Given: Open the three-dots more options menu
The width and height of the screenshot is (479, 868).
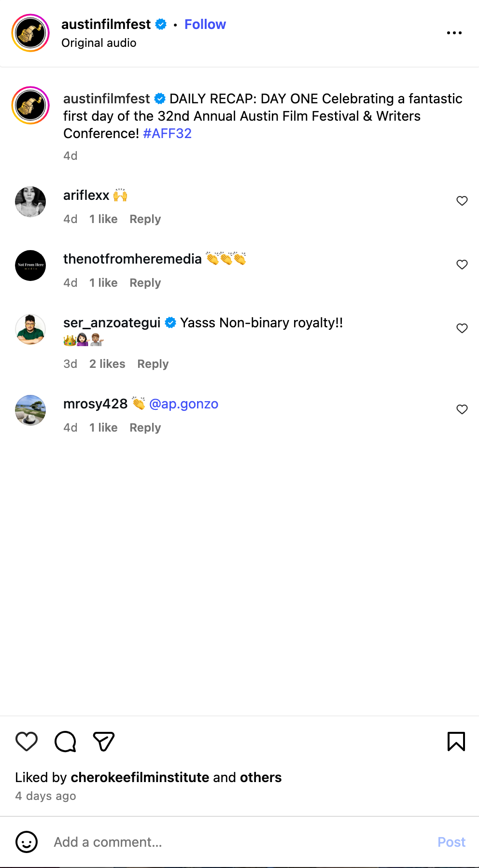Looking at the screenshot, I should pos(454,33).
